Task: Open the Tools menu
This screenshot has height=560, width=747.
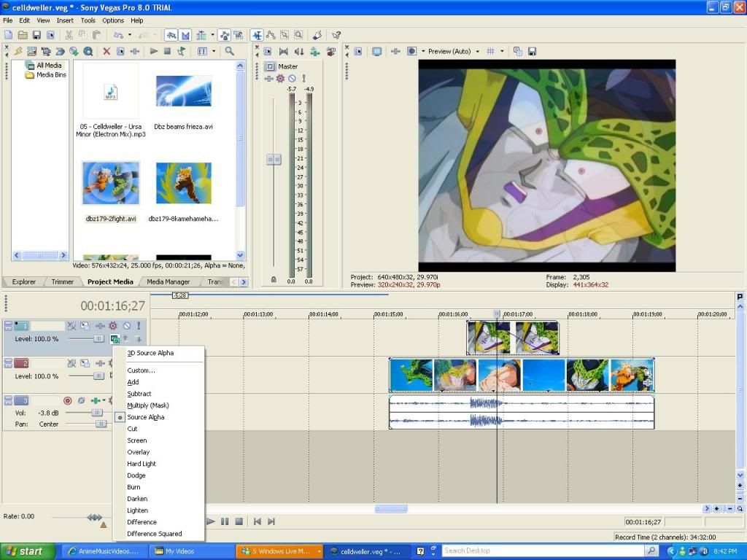Action: (88, 20)
